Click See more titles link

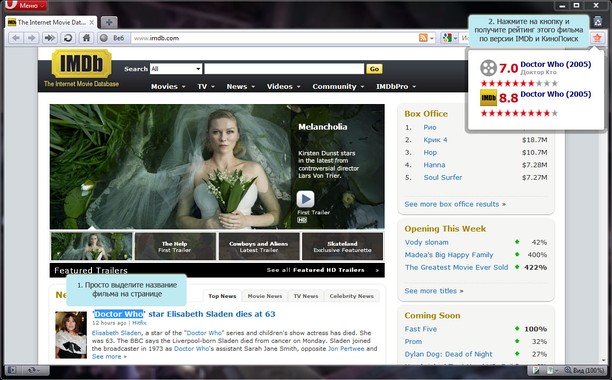[434, 291]
